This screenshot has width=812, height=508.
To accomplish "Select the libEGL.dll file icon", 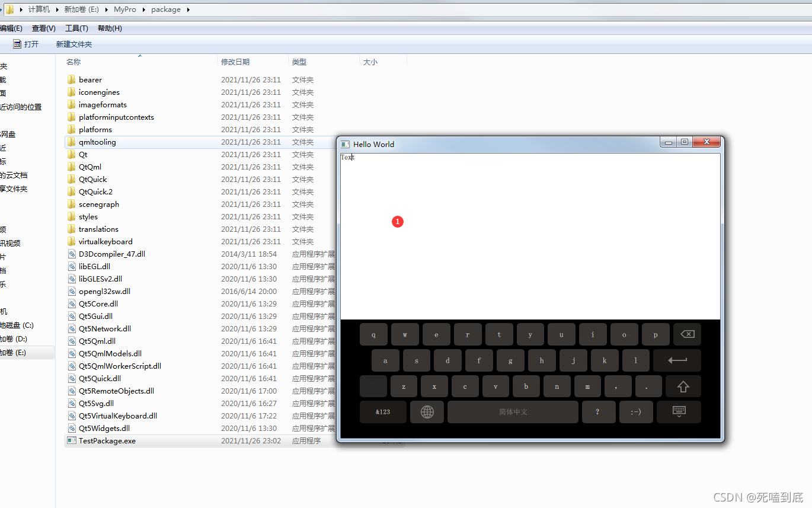I will tap(72, 266).
